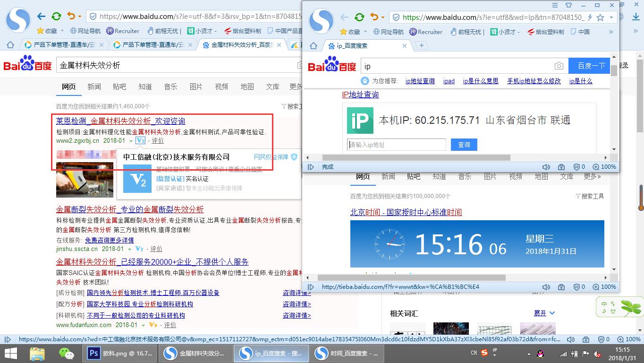Image resolution: width=644 pixels, height=363 pixels.
Task: Toggle sound in the ip window status bar
Action: 546,167
